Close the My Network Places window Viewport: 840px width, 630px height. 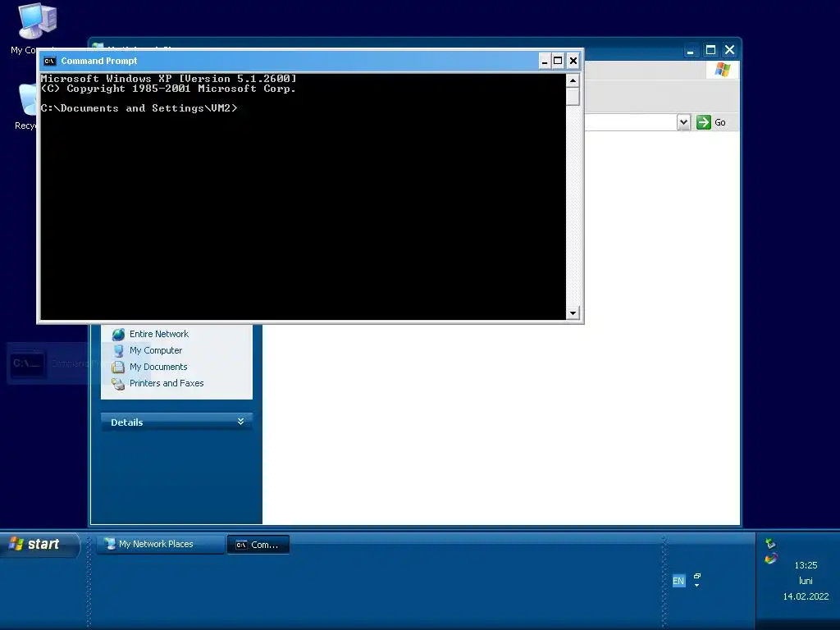(x=729, y=50)
